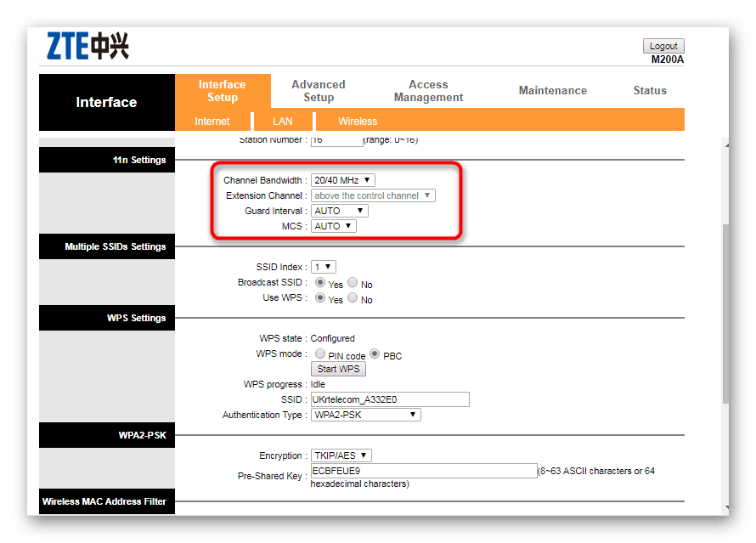The width and height of the screenshot is (756, 543).
Task: Click the vertical scrollbar thumb
Action: [725, 314]
